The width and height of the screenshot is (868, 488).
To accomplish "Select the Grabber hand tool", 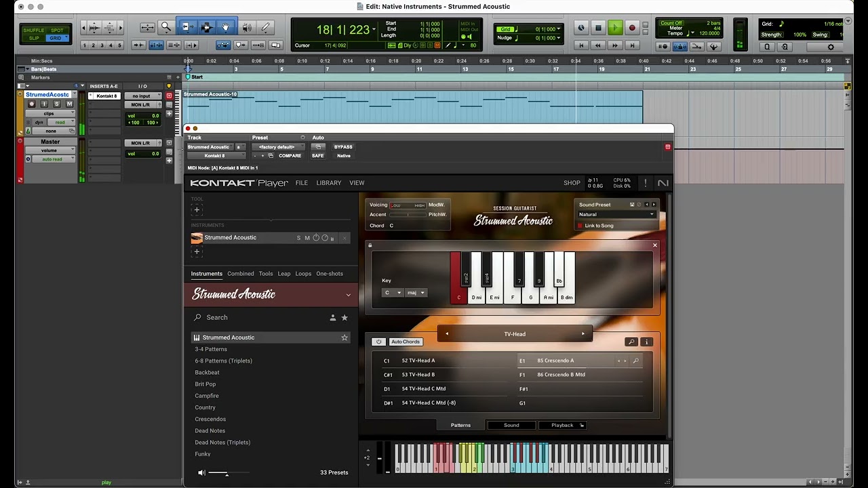I will click(226, 27).
